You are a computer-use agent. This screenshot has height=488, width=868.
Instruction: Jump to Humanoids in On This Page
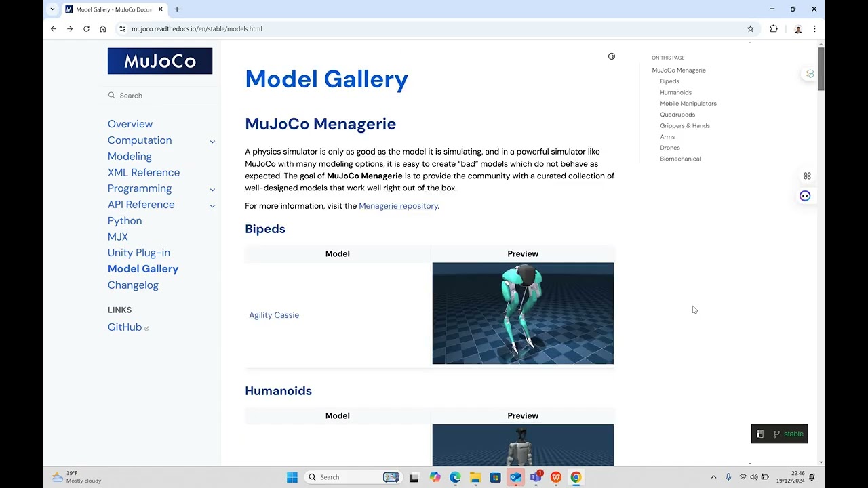point(676,93)
